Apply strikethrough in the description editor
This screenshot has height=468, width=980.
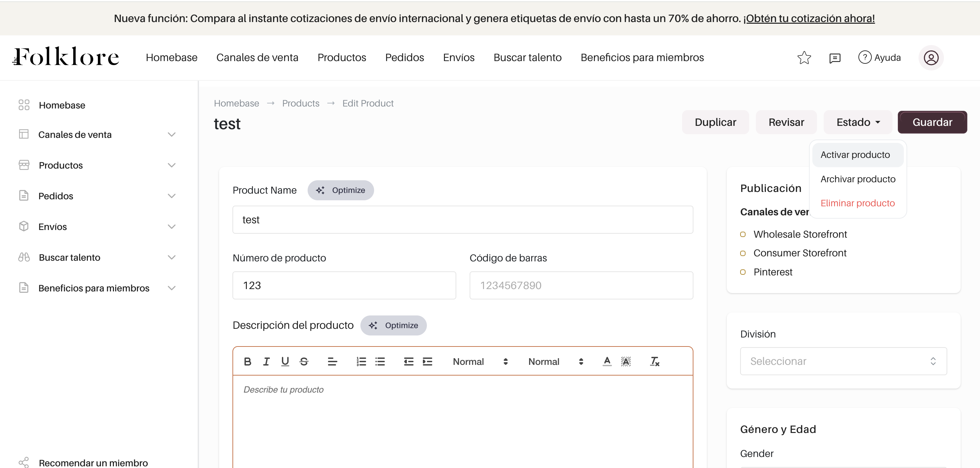point(304,361)
